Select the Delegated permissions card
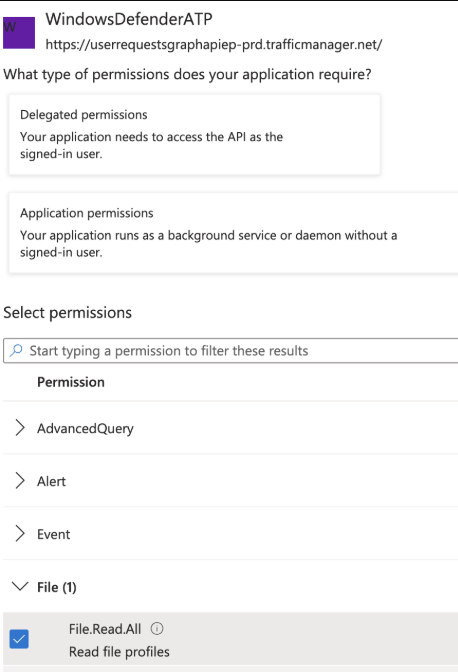The width and height of the screenshot is (458, 672). click(195, 135)
